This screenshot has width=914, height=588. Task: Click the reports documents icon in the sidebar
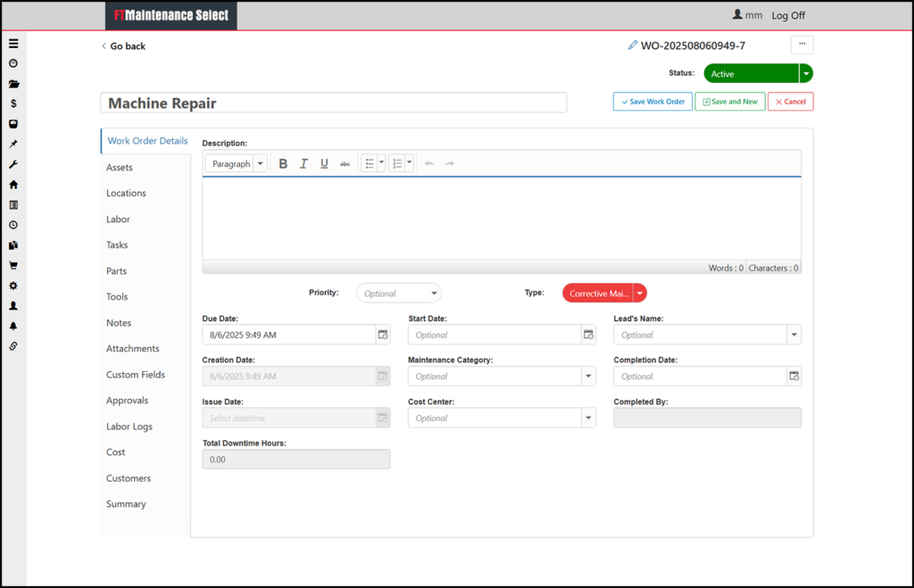(x=13, y=245)
